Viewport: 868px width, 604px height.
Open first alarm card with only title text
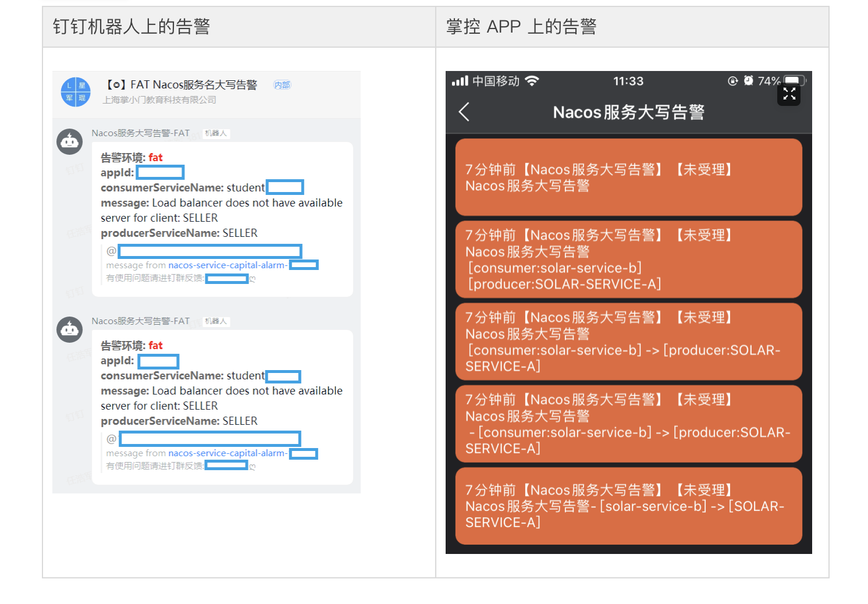pos(628,177)
